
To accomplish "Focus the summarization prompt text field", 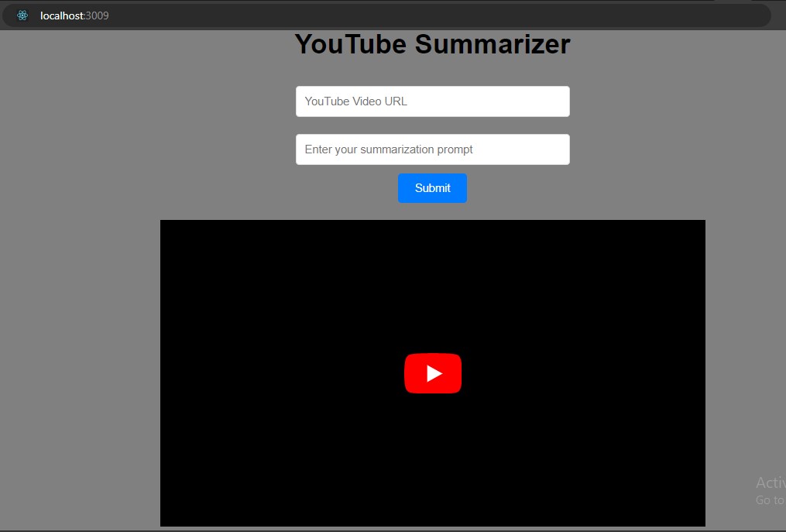I will pyautogui.click(x=433, y=149).
